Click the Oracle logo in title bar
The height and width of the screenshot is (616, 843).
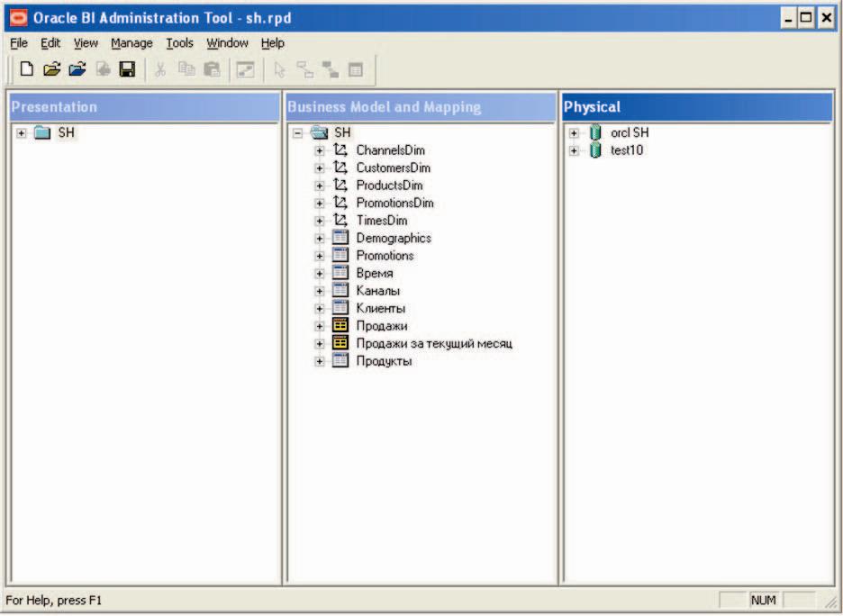point(18,18)
